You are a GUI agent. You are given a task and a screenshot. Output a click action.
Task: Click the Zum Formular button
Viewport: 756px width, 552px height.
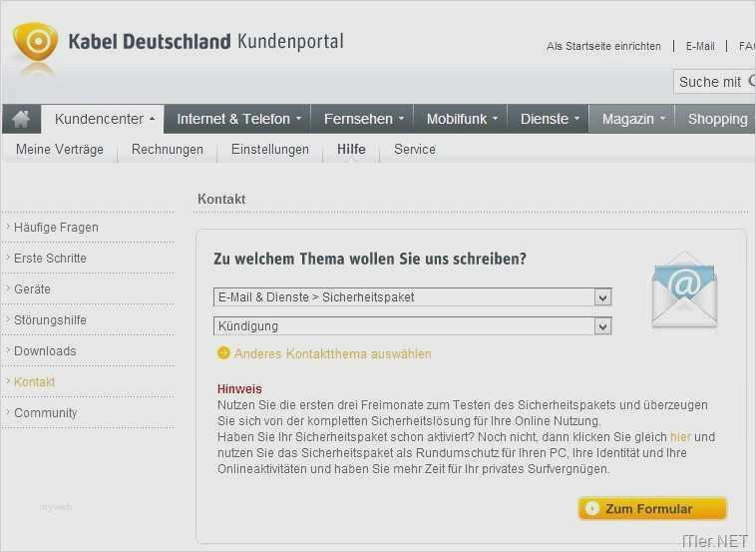pos(652,508)
